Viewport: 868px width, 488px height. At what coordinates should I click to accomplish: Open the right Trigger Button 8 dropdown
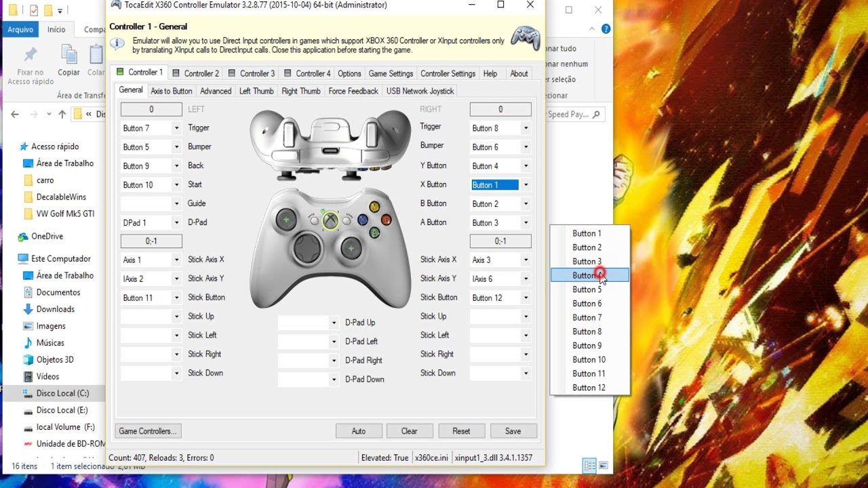click(526, 128)
